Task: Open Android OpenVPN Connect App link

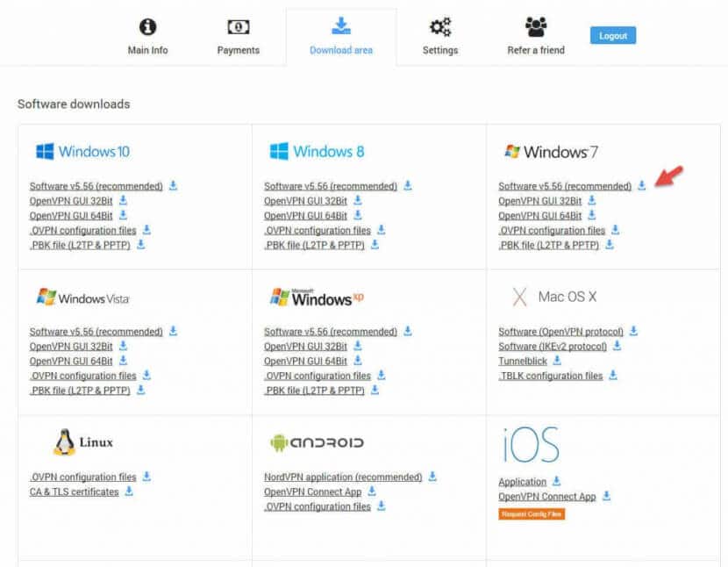Action: coord(312,492)
